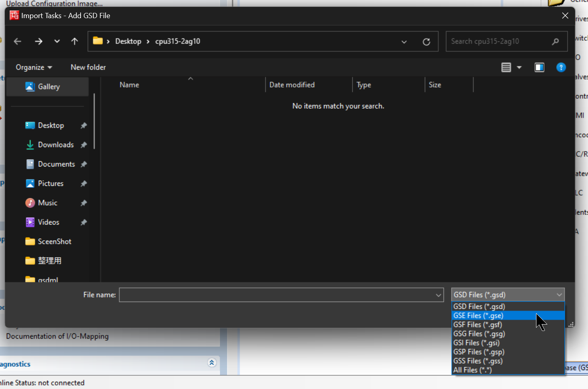
Task: Open the Organize menu
Action: click(34, 67)
